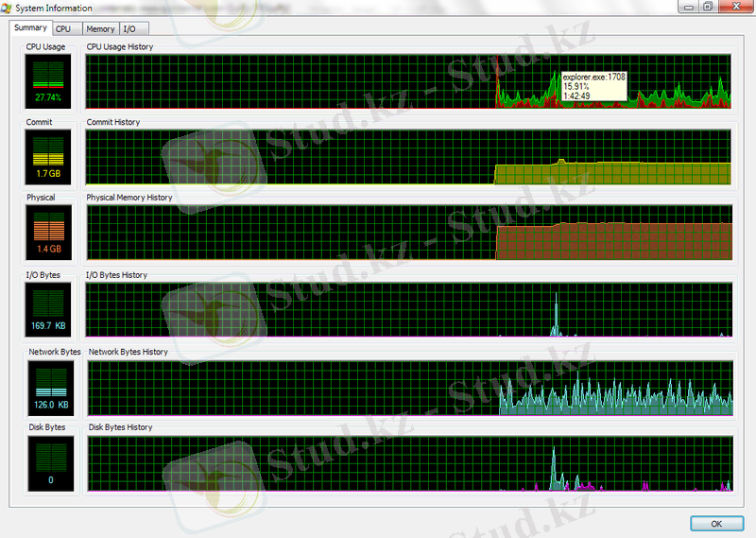Screen dimensions: 756x538
Task: Click the Disk Bytes History graph
Action: [x=410, y=463]
